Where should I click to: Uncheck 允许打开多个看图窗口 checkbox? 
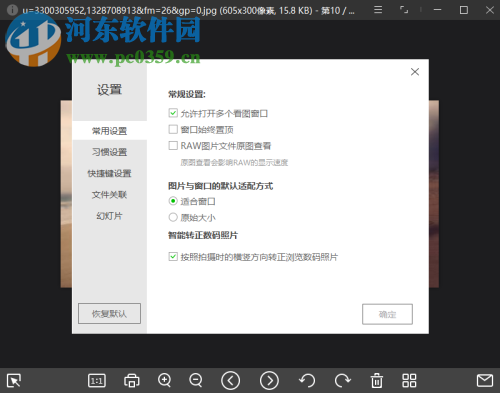[173, 113]
